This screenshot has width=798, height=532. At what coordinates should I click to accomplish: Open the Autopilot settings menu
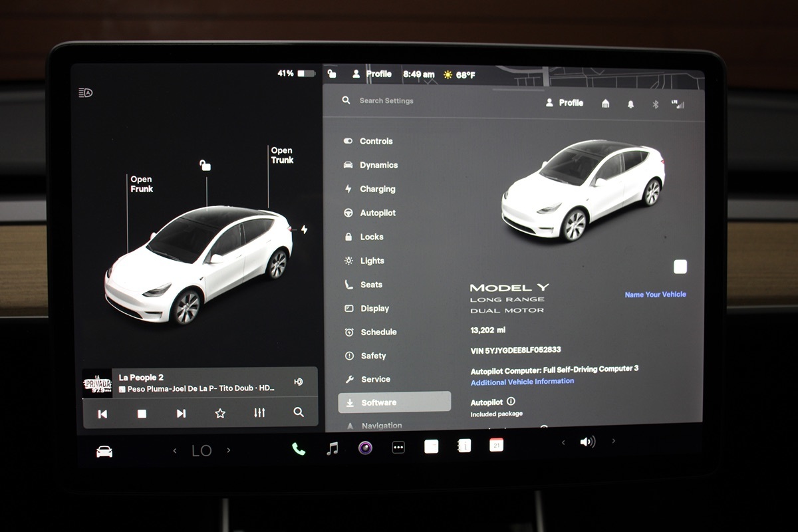pos(377,213)
